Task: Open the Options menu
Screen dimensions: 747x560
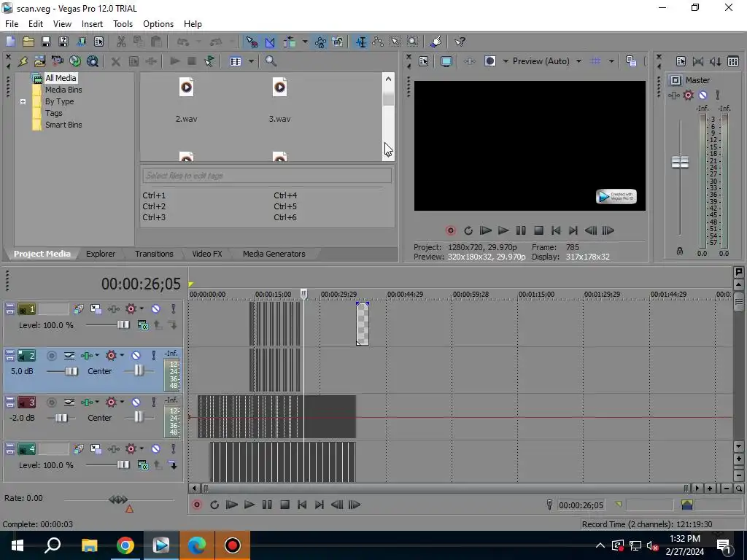Action: [158, 24]
